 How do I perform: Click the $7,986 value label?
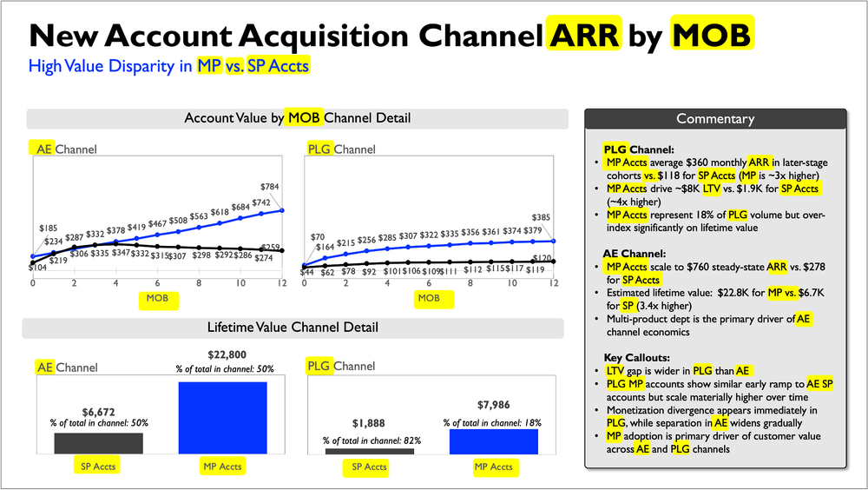tap(494, 405)
